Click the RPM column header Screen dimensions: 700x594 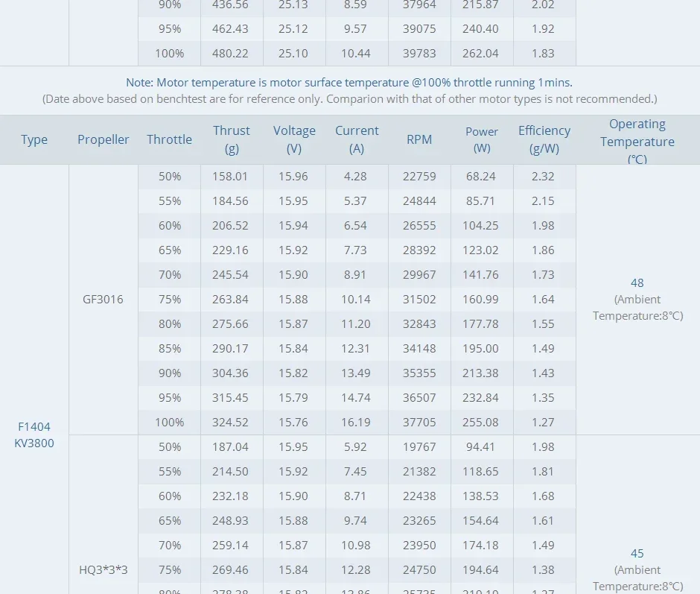coord(419,139)
